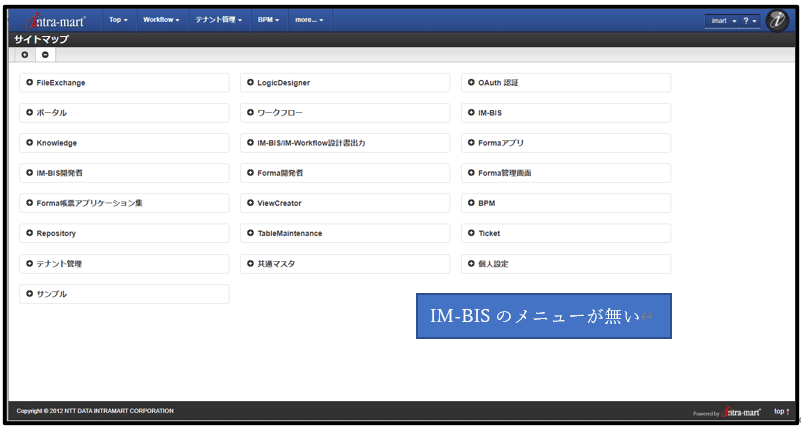
Task: Open the Top menu
Action: pyautogui.click(x=118, y=20)
